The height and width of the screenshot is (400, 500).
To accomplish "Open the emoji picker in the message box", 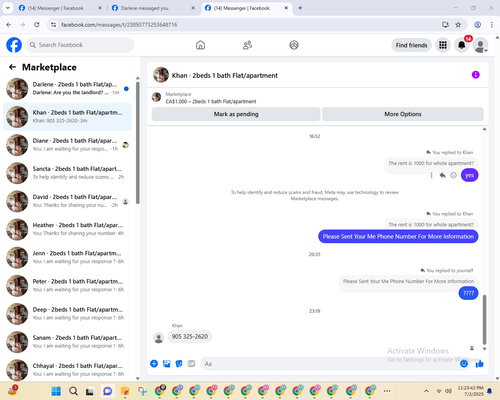I will 464,364.
